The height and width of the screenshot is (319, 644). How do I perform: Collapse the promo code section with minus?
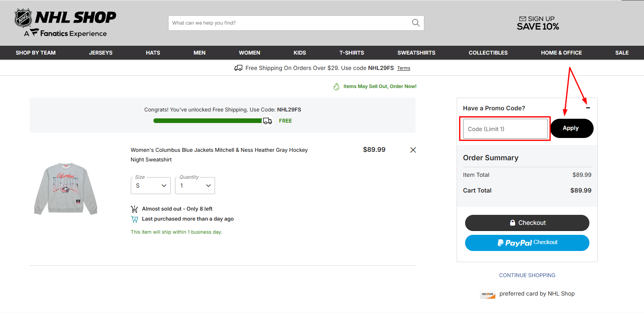[588, 108]
